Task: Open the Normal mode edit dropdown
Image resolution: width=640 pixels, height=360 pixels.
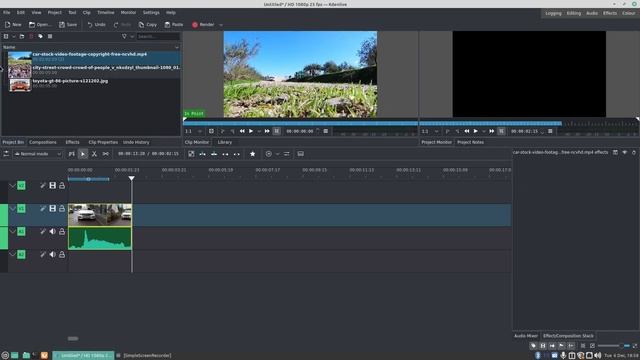Action: [38, 154]
